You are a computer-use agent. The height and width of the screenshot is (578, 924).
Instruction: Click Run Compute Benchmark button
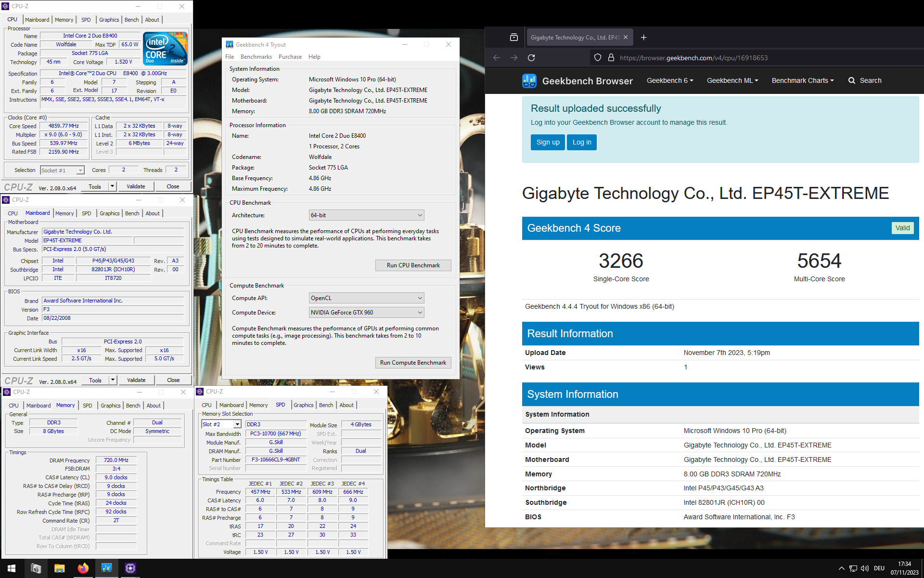click(x=413, y=363)
